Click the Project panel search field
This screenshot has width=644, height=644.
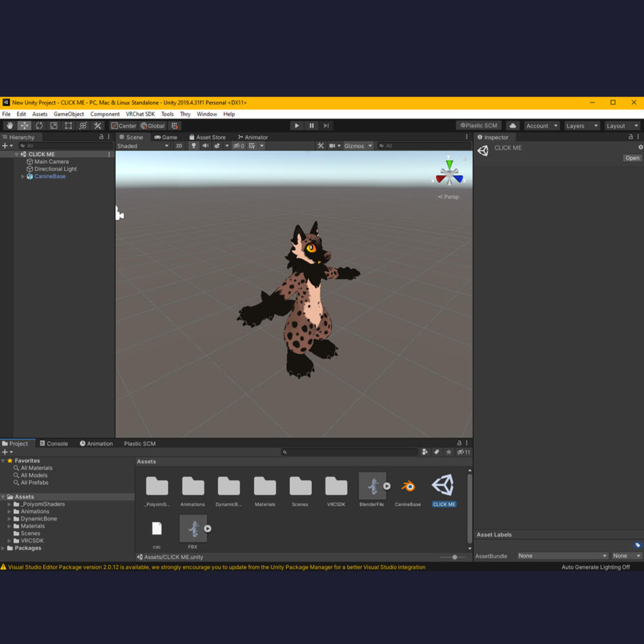tap(350, 452)
